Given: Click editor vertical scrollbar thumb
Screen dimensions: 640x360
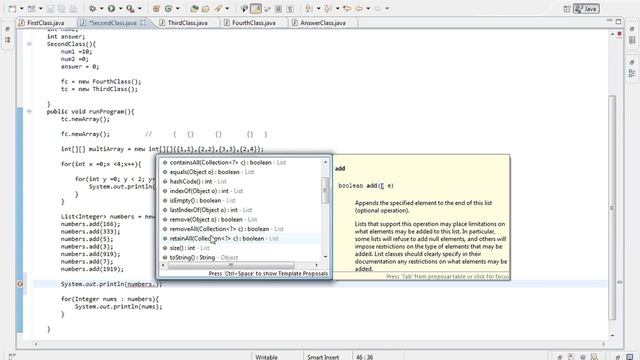Looking at the screenshot, I should coord(612,208).
